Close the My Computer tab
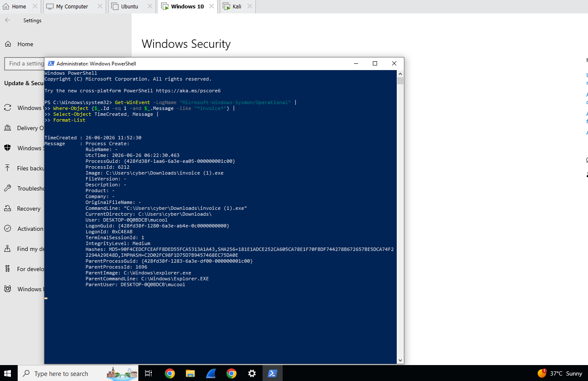 point(100,6)
